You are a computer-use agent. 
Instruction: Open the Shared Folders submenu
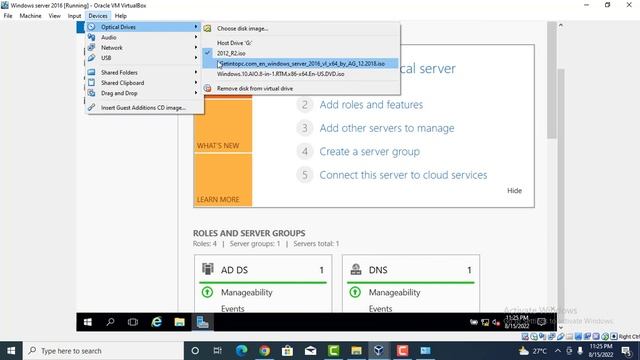(144, 72)
